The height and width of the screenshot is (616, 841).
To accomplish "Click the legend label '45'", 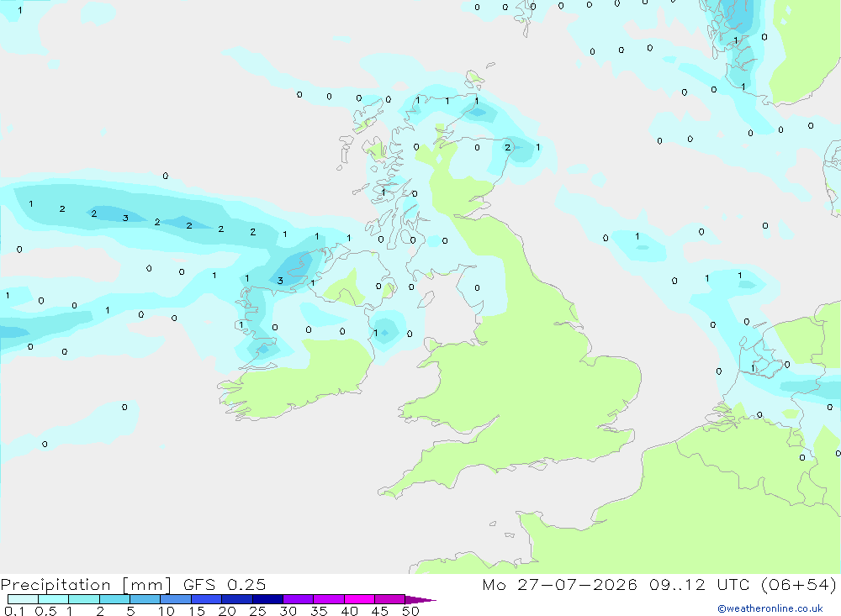I will (x=380, y=611).
